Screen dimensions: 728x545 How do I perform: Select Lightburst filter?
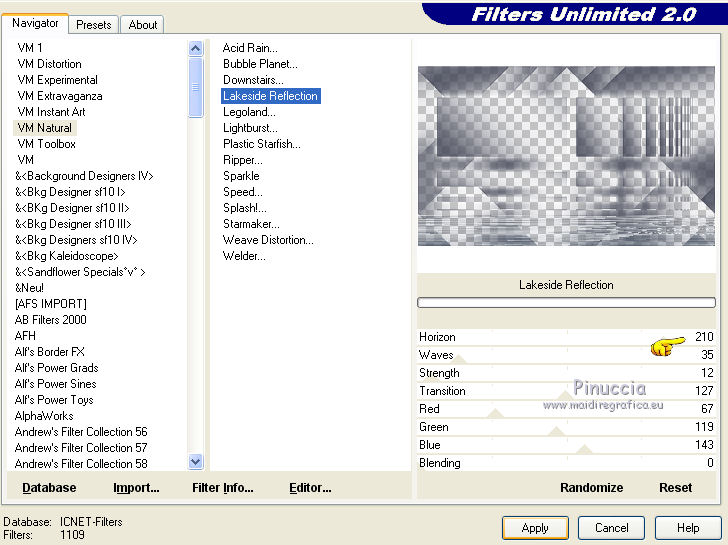pyautogui.click(x=250, y=128)
